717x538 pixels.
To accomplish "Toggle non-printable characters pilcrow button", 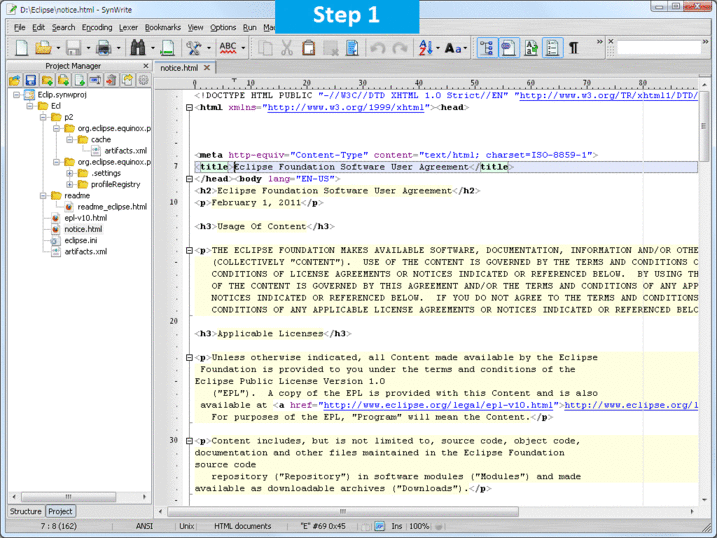I will [574, 47].
